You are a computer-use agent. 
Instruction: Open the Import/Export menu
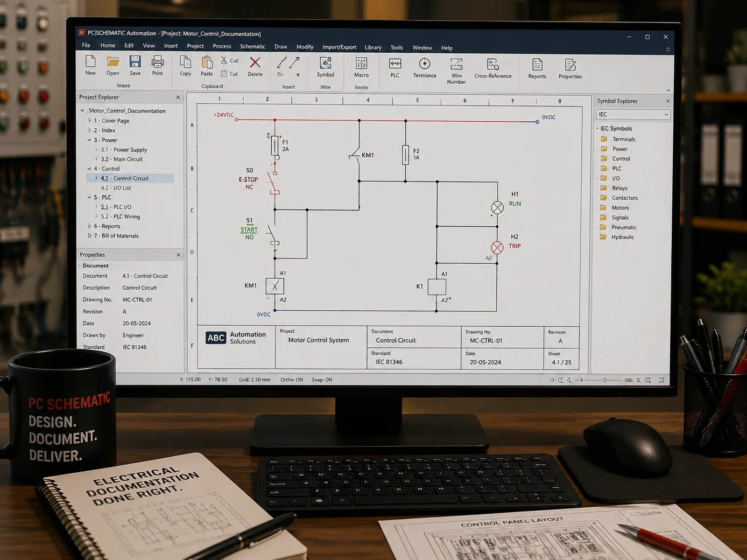[339, 47]
